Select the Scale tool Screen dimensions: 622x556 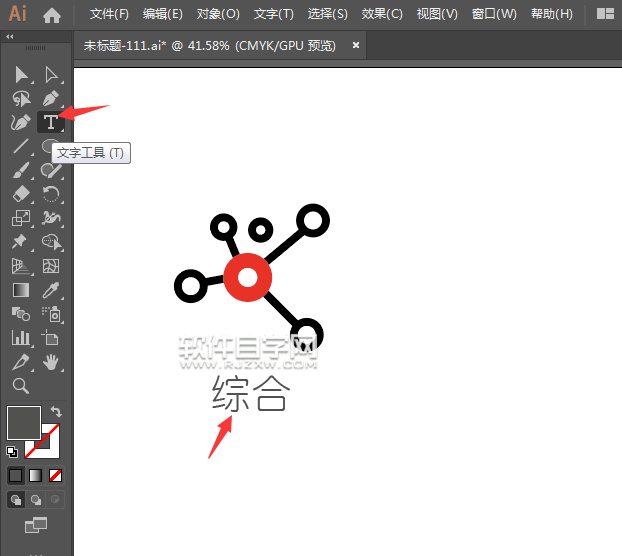(21, 218)
